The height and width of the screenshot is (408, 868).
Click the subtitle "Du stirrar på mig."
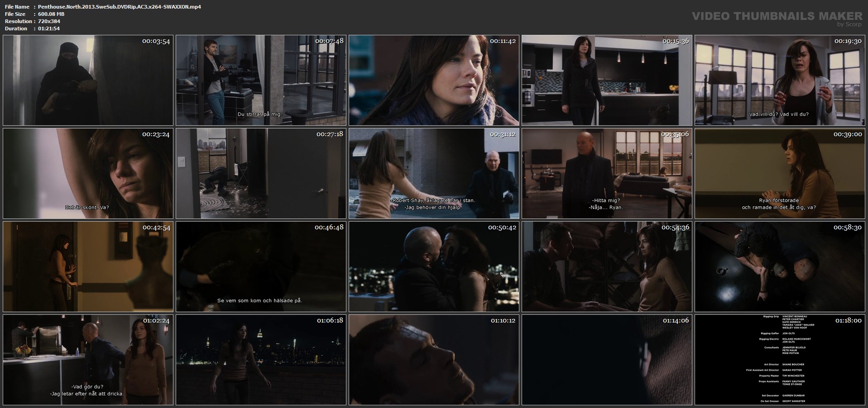click(259, 114)
